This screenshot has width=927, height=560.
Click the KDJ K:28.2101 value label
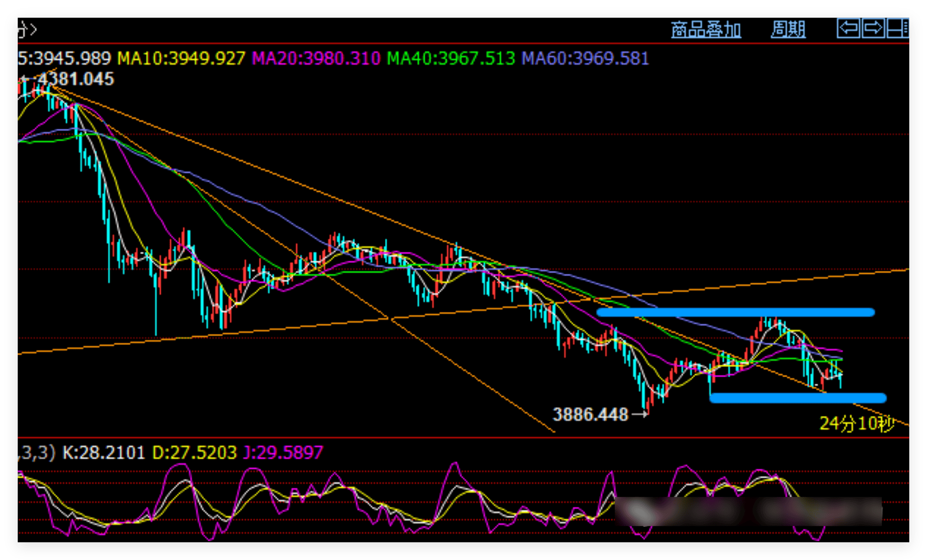[x=104, y=453]
